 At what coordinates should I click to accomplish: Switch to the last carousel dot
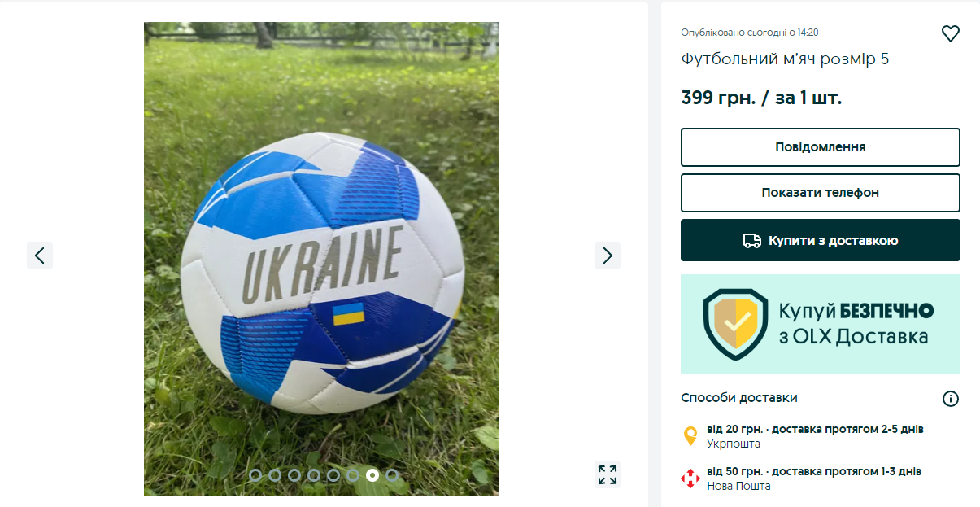pyautogui.click(x=392, y=475)
